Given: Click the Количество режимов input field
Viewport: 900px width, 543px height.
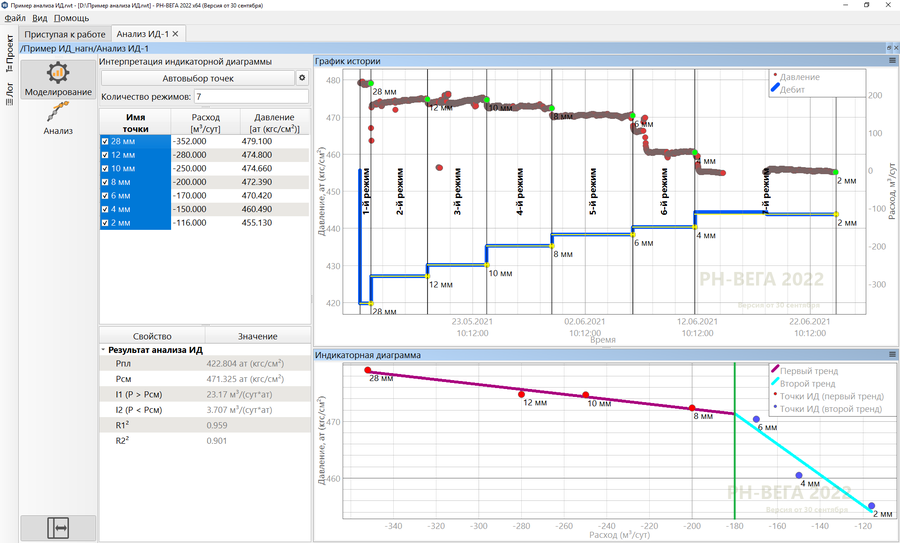Looking at the screenshot, I should pyautogui.click(x=251, y=97).
